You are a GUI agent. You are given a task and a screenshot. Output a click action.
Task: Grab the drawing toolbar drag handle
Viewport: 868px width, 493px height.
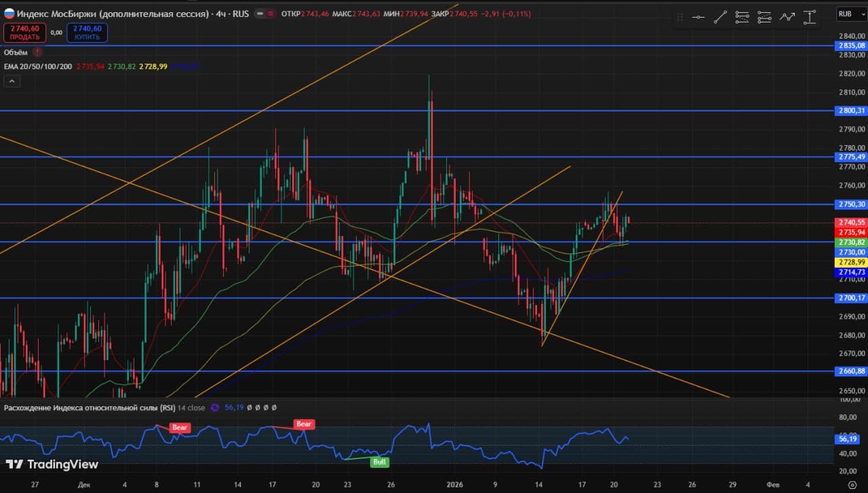[680, 18]
